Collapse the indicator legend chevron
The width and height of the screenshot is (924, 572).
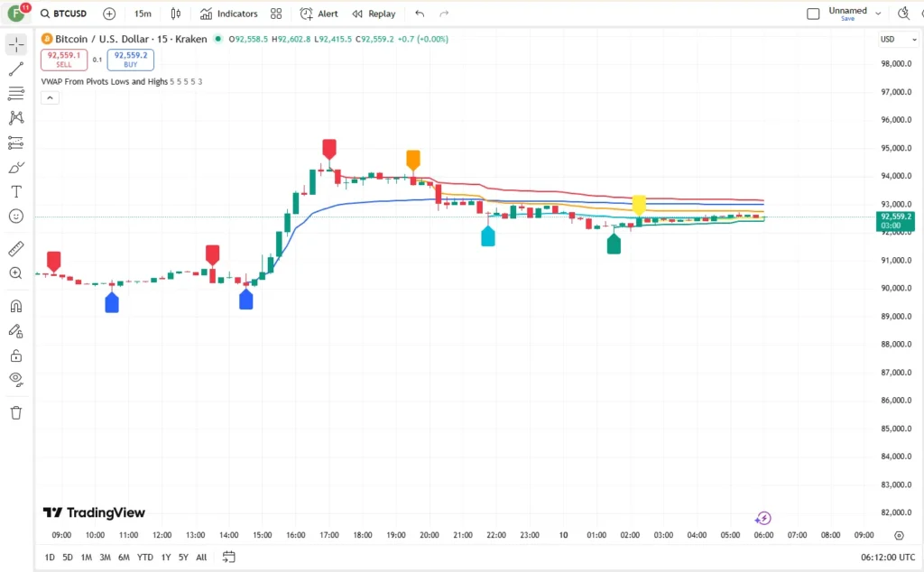point(51,97)
